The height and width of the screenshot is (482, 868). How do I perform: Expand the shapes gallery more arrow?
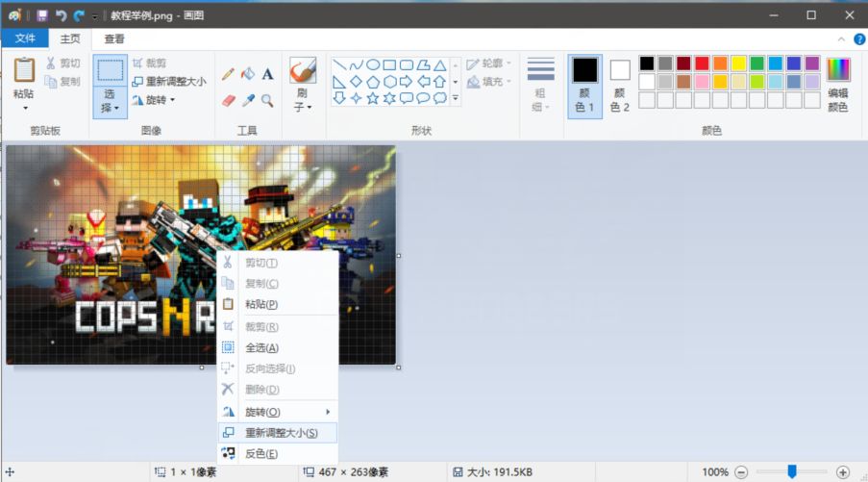pyautogui.click(x=456, y=98)
